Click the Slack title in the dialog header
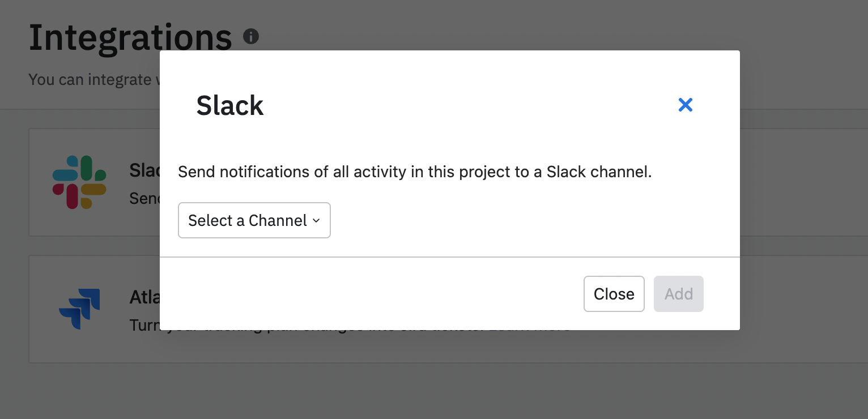Viewport: 868px width, 419px height. (229, 105)
